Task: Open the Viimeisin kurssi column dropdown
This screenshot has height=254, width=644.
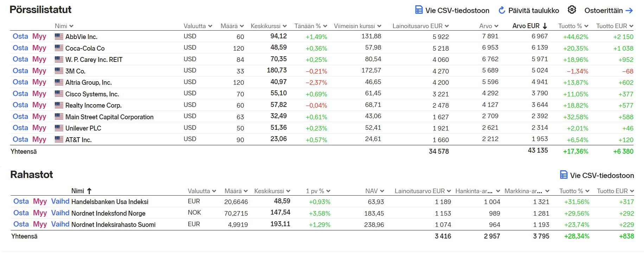Action: tap(379, 26)
